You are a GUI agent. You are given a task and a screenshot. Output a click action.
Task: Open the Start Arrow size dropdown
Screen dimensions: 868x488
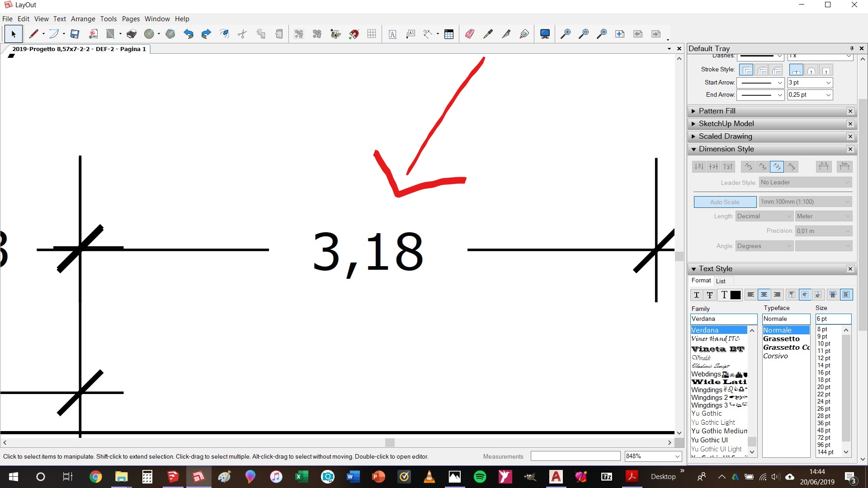(x=828, y=83)
